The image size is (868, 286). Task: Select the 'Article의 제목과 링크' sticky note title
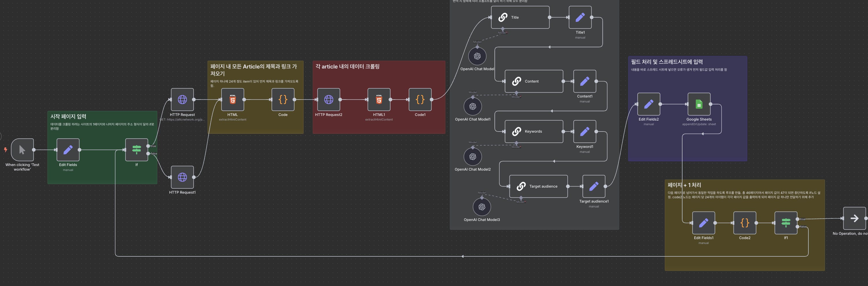254,70
